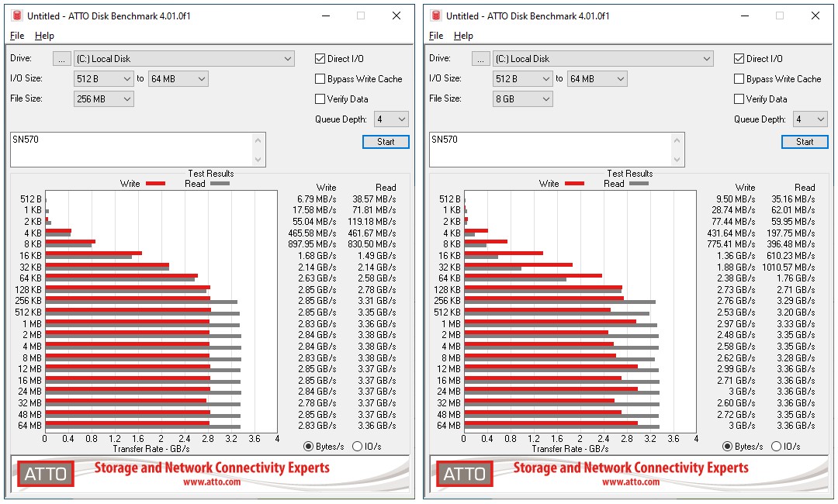
Task: Click 3.29 GB/s read value, right window
Action: coord(796,301)
